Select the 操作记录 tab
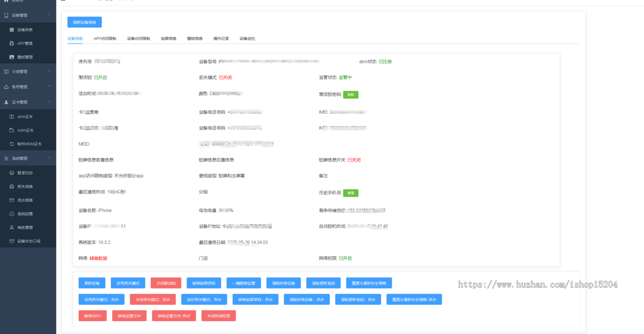 pyautogui.click(x=221, y=39)
